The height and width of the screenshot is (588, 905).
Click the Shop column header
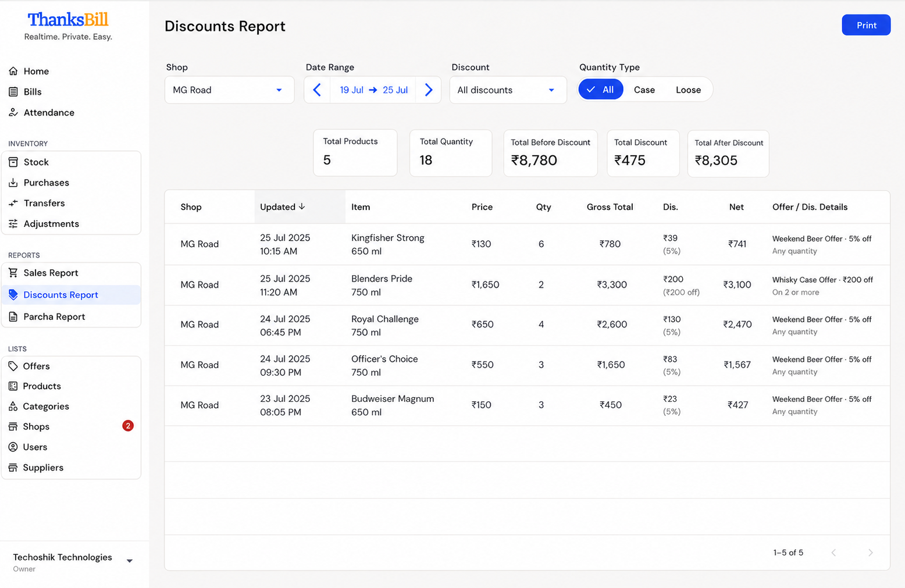[191, 207]
